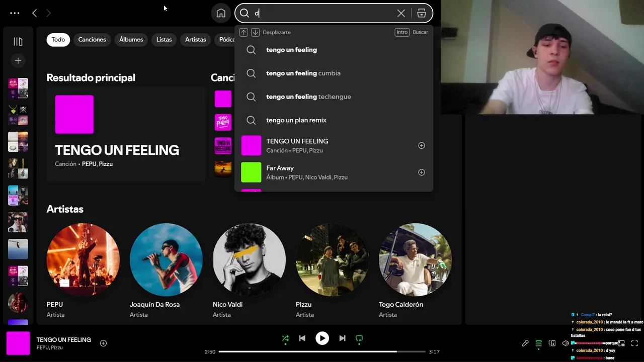Select the Todo filter chip
The image size is (644, 362).
[x=58, y=40]
